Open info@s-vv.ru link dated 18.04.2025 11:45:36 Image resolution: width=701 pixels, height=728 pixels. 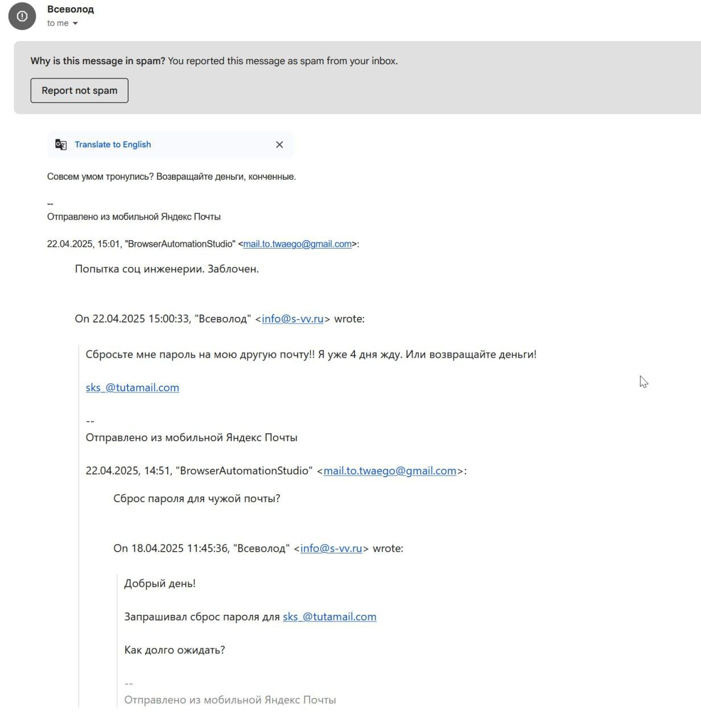[x=331, y=548]
